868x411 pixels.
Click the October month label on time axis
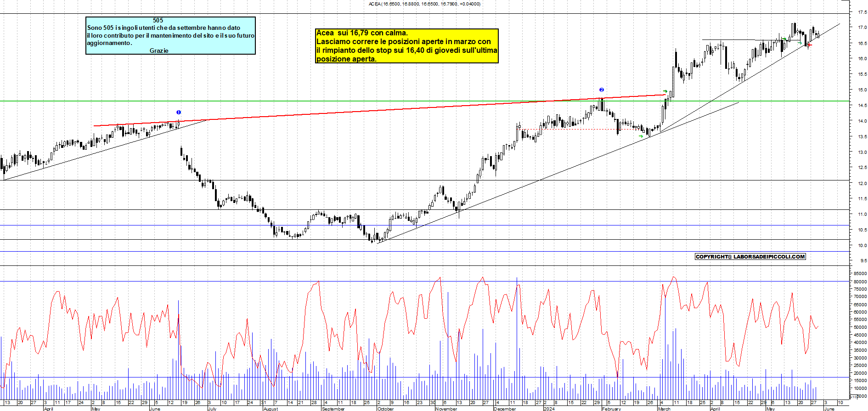(386, 409)
